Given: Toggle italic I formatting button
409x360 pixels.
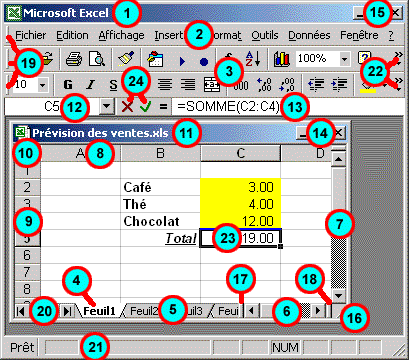Looking at the screenshot, I should tap(90, 85).
